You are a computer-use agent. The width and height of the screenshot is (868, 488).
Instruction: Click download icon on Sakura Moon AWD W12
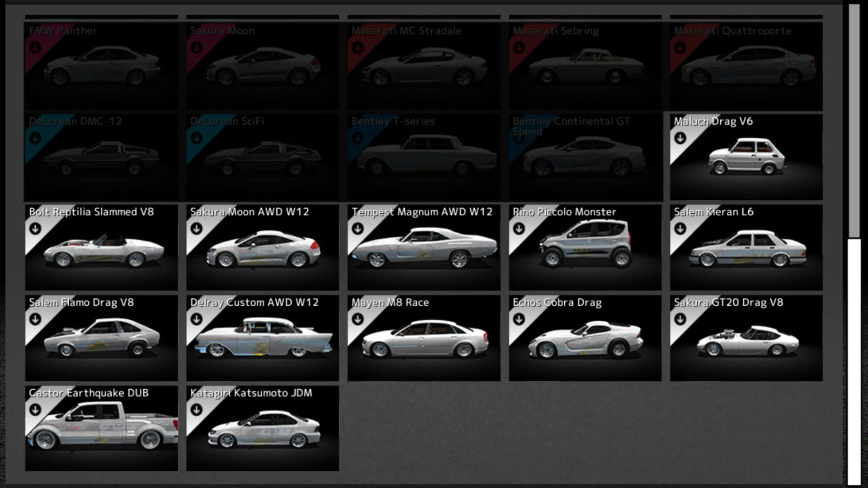point(196,229)
